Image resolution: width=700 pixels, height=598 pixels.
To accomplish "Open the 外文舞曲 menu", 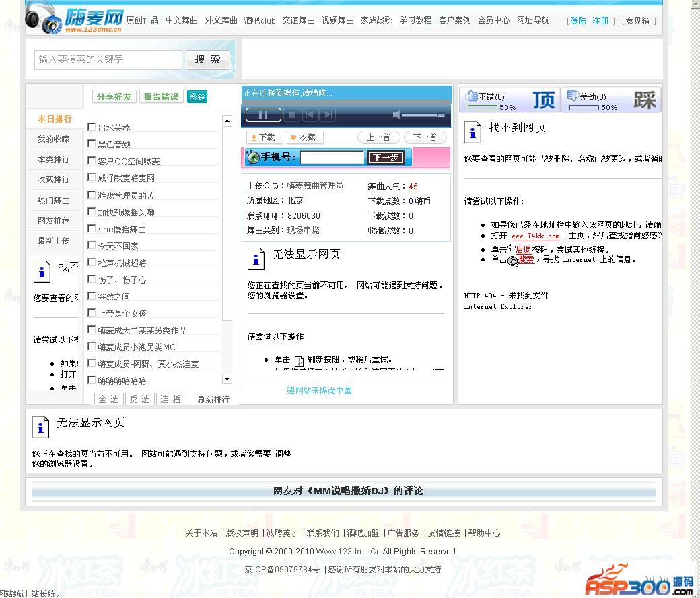I will (x=221, y=20).
